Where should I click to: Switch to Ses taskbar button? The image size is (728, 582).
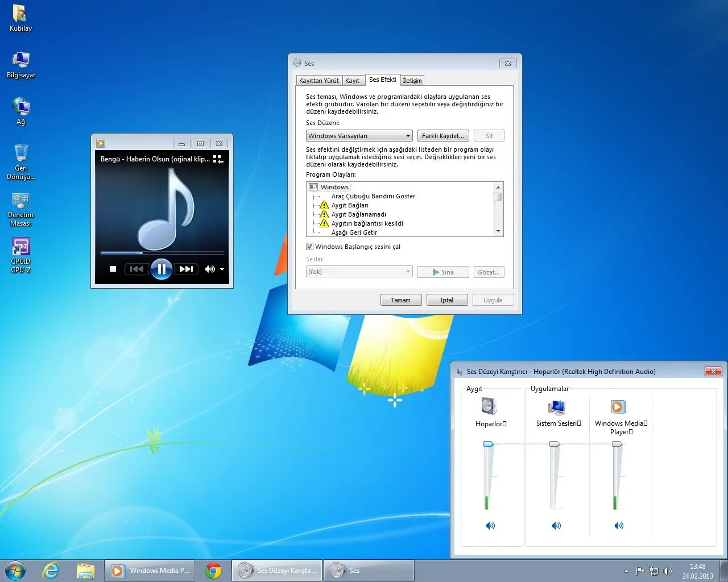pyautogui.click(x=369, y=571)
